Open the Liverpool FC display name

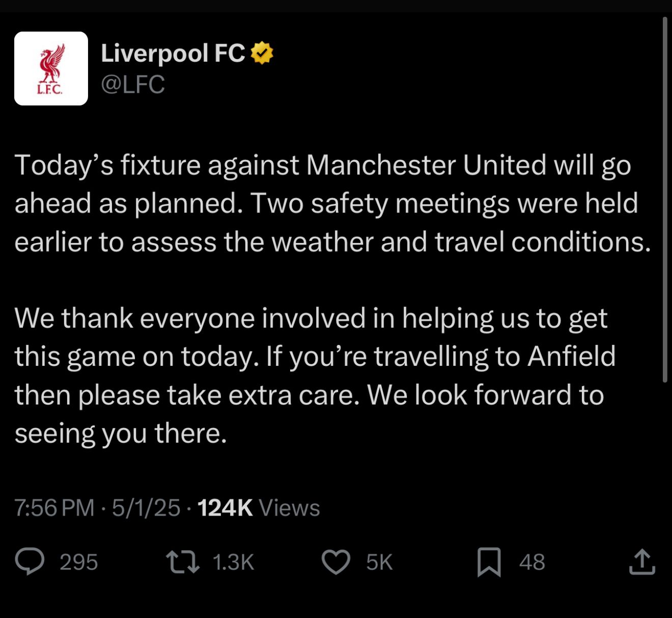[x=173, y=53]
